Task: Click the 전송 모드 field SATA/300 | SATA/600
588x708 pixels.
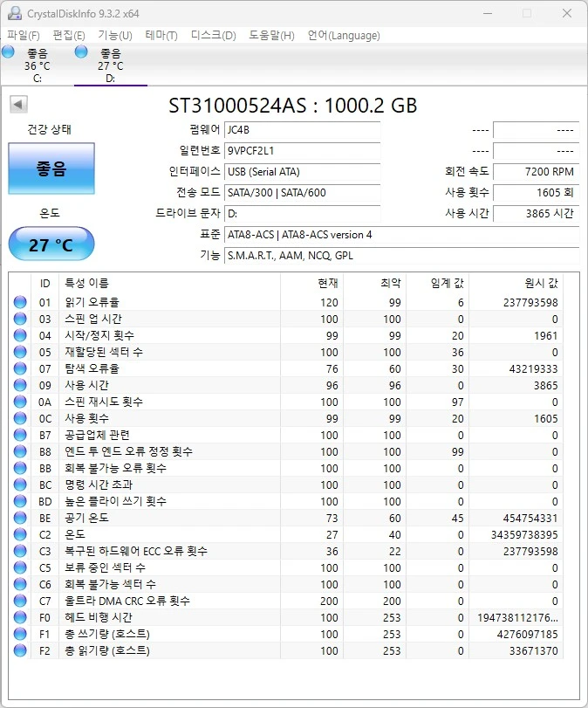Action: (x=303, y=192)
